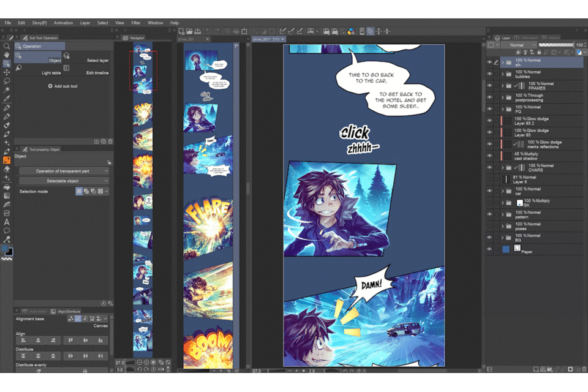The width and height of the screenshot is (588, 392).
Task: Adjust the layer opacity slider
Action: (x=556, y=45)
